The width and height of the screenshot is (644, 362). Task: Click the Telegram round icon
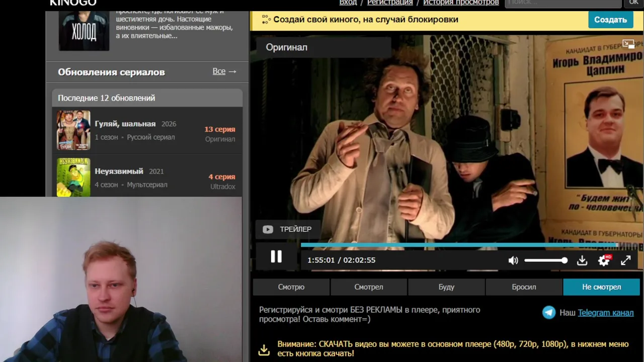click(549, 313)
